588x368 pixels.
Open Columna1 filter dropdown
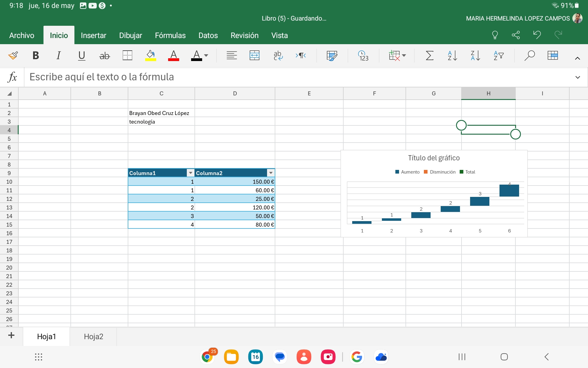[x=190, y=173]
